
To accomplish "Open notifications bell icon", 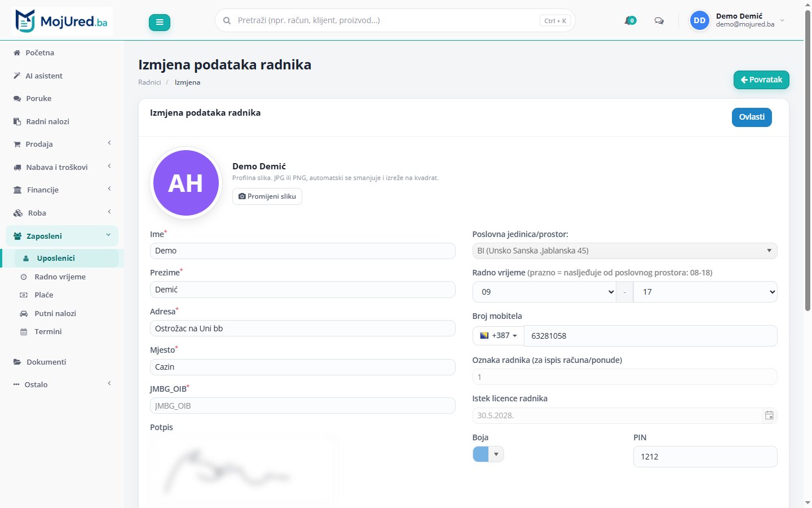I will (630, 21).
